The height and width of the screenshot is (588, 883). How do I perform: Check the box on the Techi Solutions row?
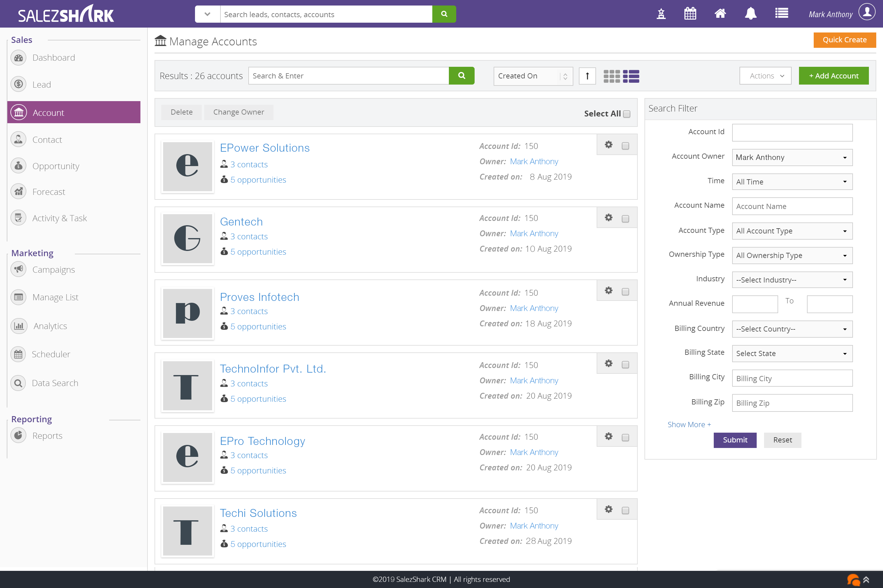tap(625, 510)
